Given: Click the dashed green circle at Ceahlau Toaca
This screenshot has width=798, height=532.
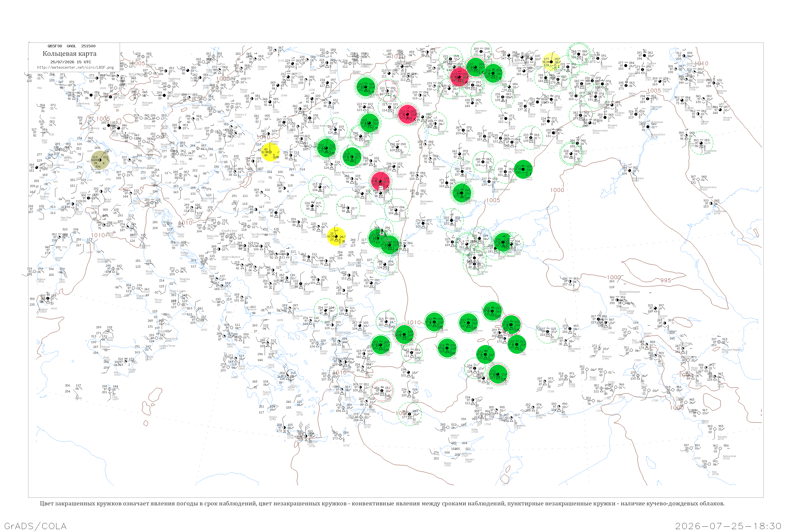Looking at the screenshot, I should [348, 208].
